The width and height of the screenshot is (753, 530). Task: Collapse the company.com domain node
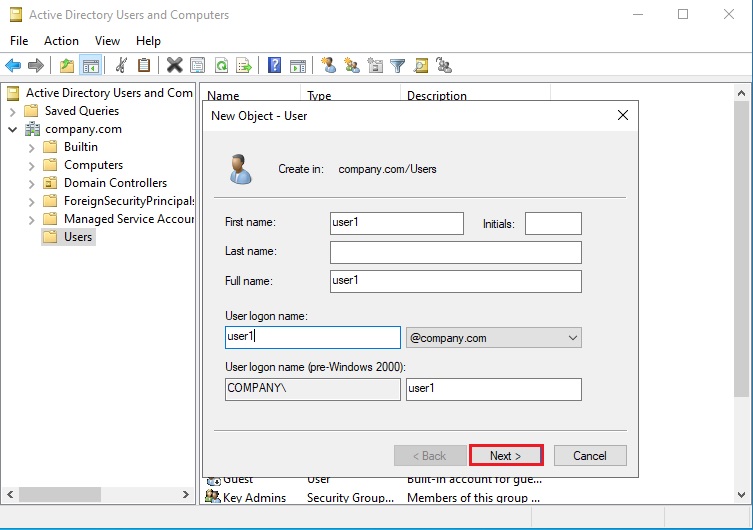[13, 129]
